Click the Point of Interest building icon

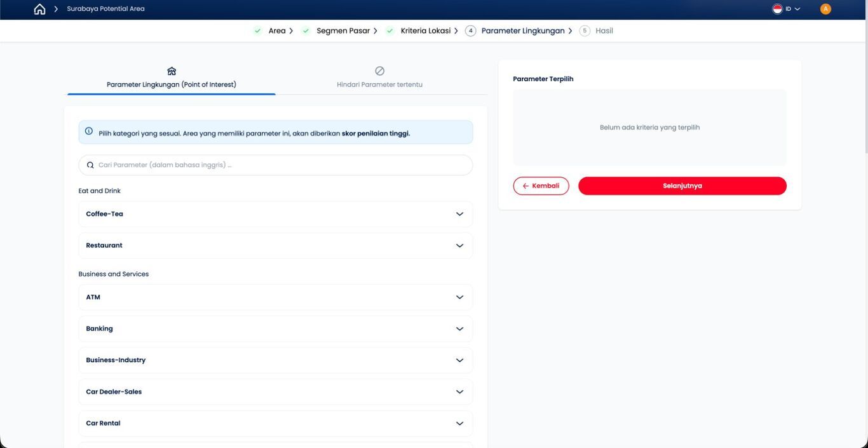click(172, 71)
